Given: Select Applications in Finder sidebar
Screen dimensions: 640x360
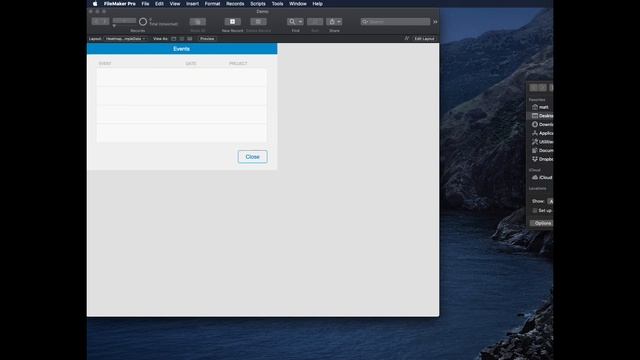Looking at the screenshot, I should [x=542, y=133].
